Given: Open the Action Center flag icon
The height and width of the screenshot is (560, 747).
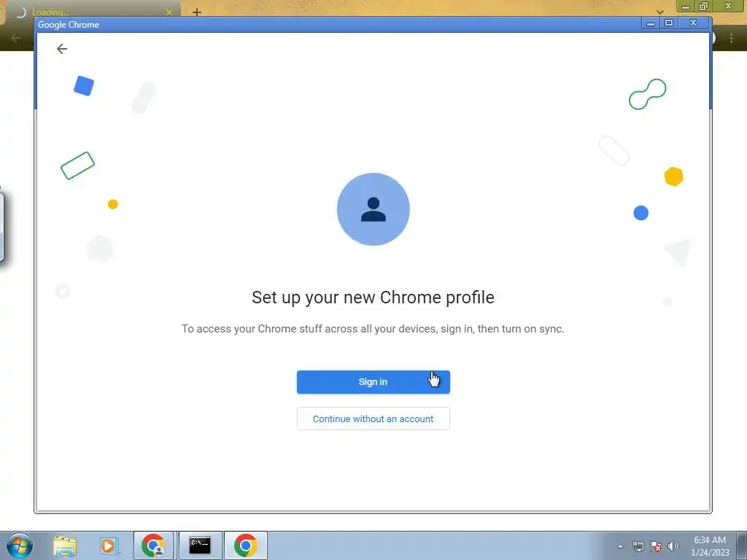Looking at the screenshot, I should [656, 546].
